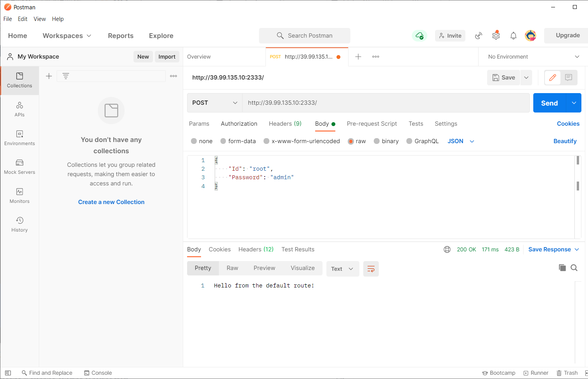Click the Beautify link
Image resolution: width=588 pixels, height=379 pixels.
coord(565,141)
